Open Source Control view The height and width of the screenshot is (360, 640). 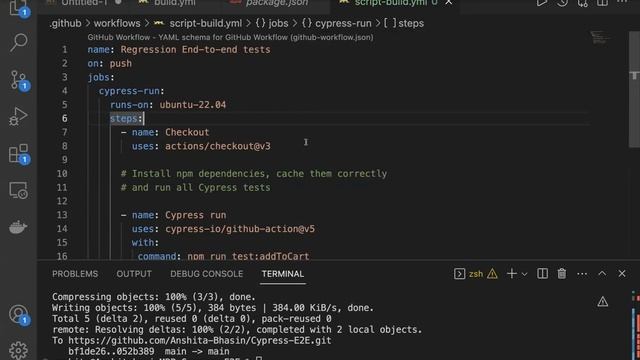[x=18, y=80]
